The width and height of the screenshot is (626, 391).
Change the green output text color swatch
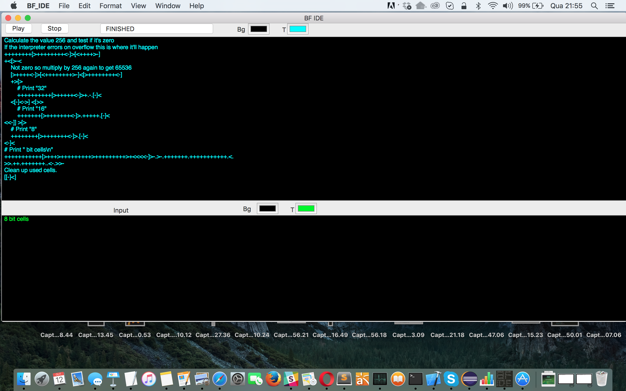click(x=306, y=208)
